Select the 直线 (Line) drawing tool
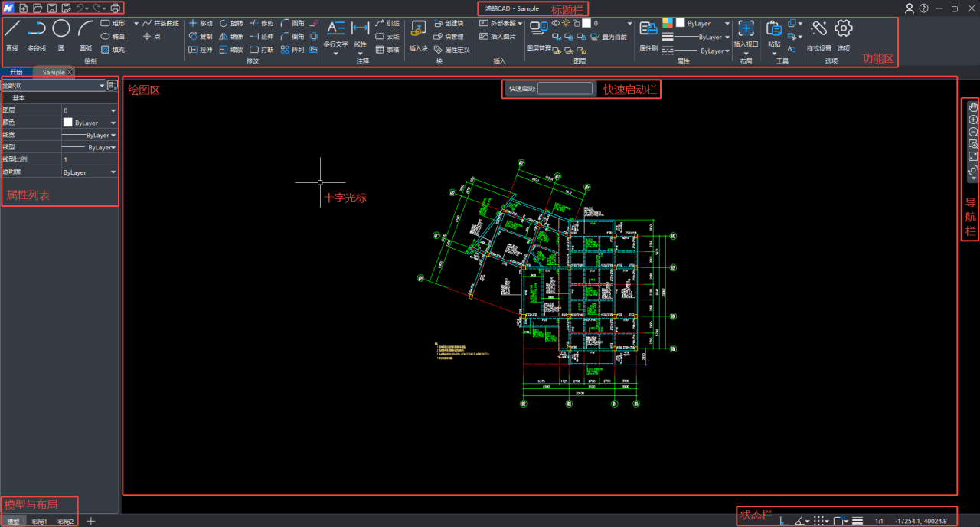This screenshot has width=980, height=527. point(12,35)
